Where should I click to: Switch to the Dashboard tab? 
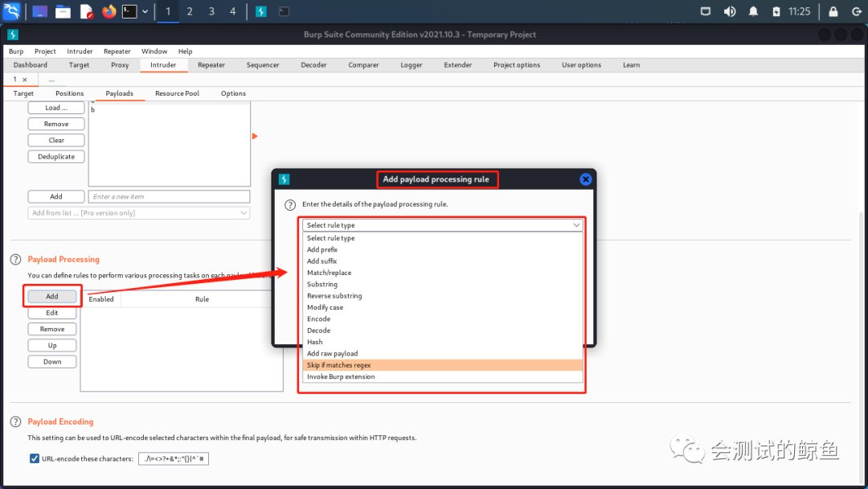point(31,65)
